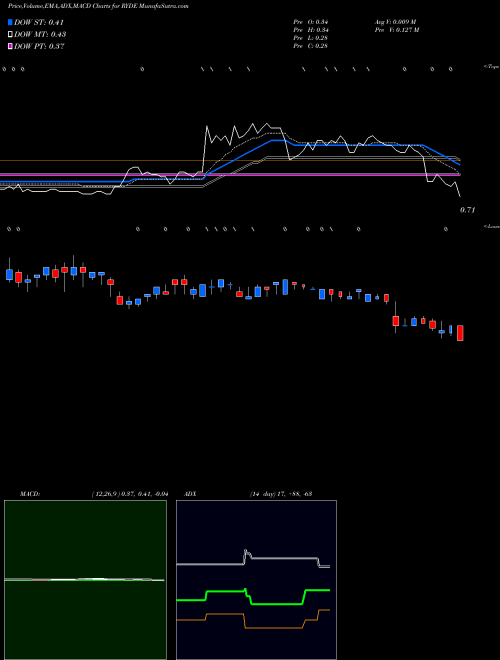
Task: Click the magenta DOW PT legend swatch
Action: (10, 46)
